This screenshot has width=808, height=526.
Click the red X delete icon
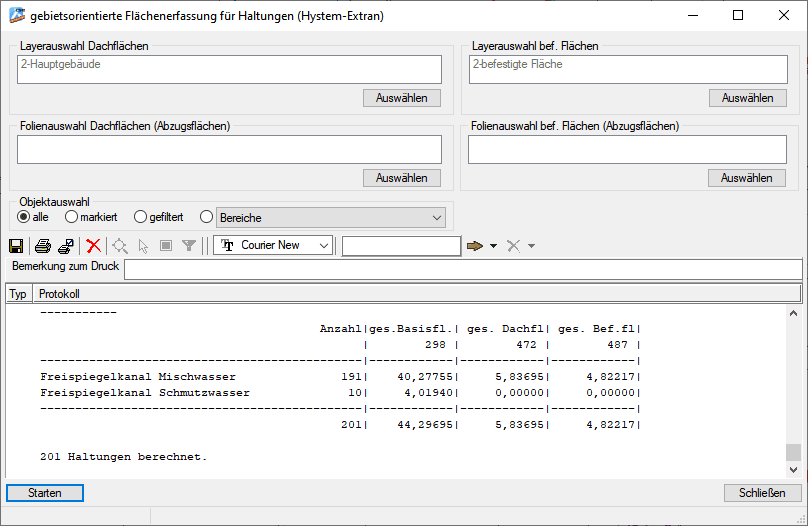click(94, 246)
